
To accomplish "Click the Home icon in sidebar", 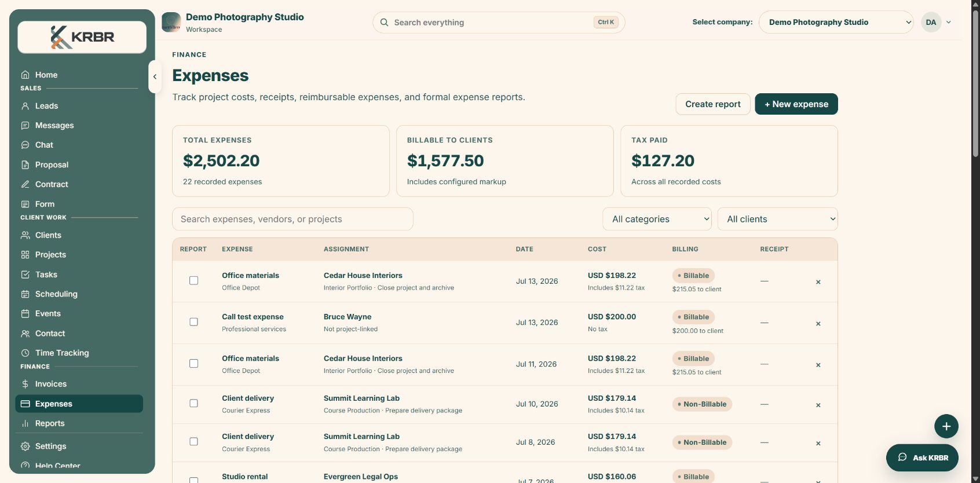I will [x=25, y=75].
